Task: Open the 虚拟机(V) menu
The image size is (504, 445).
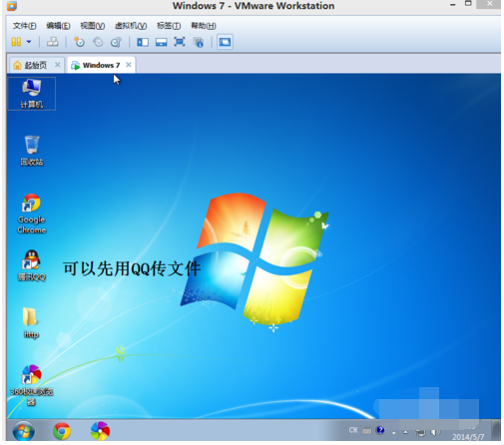Action: click(131, 26)
